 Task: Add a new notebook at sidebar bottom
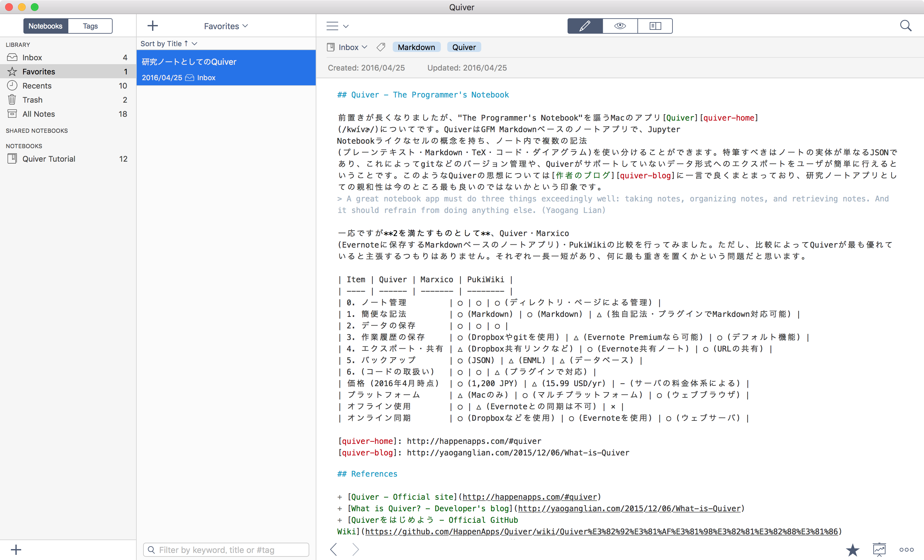pos(16,549)
